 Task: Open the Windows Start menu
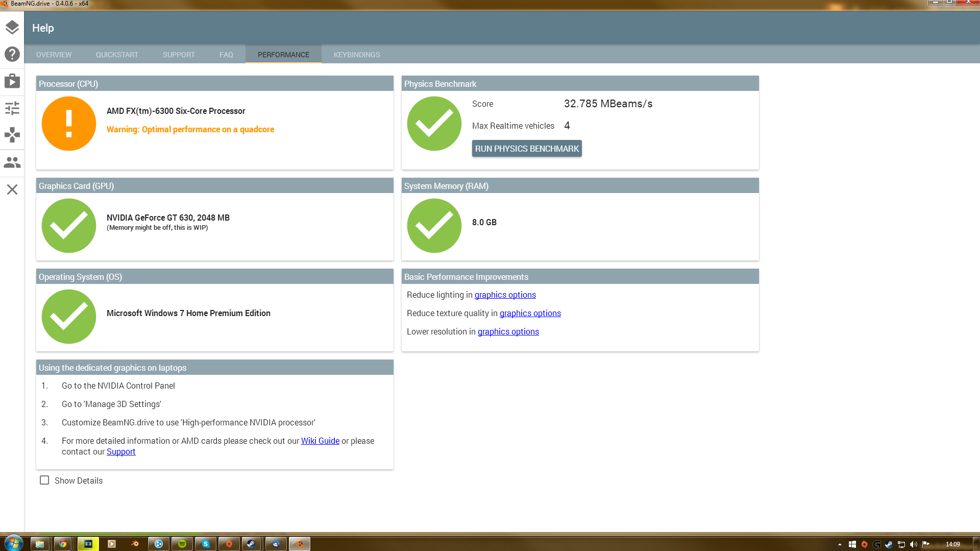pyautogui.click(x=13, y=543)
